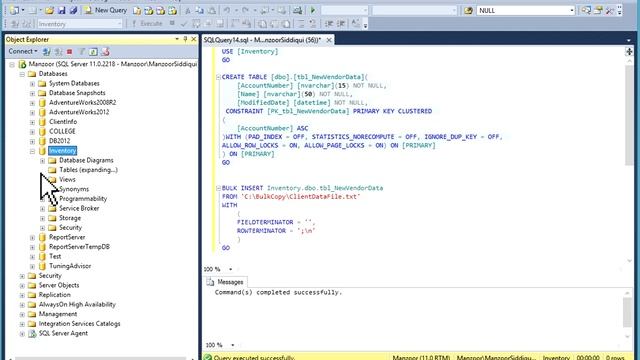Close the SQLQuery14.sql tab
This screenshot has height=360, width=640.
(x=329, y=40)
